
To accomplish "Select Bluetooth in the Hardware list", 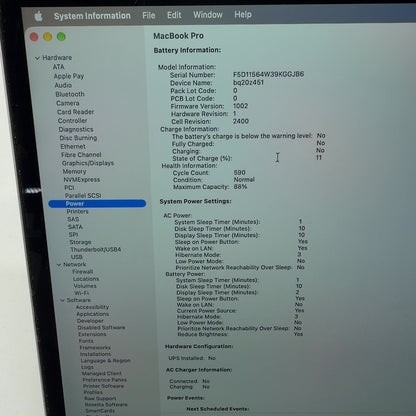I will [70, 94].
